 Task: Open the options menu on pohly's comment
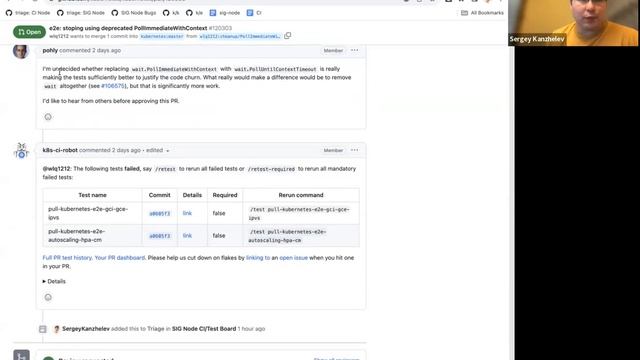[354, 50]
